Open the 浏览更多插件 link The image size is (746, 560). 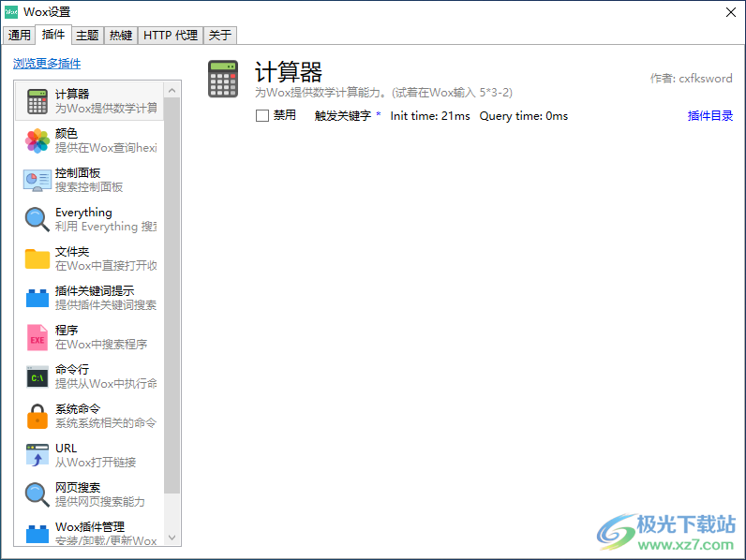tap(47, 64)
